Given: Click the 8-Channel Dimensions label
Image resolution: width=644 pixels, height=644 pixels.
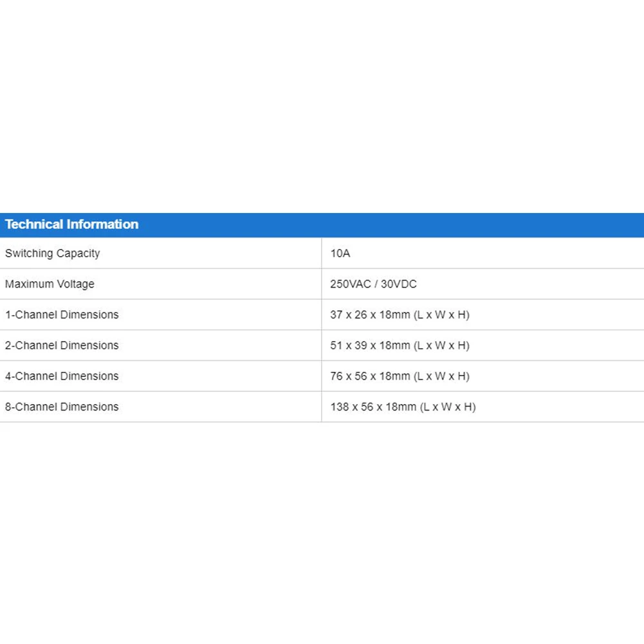Looking at the screenshot, I should point(62,407).
